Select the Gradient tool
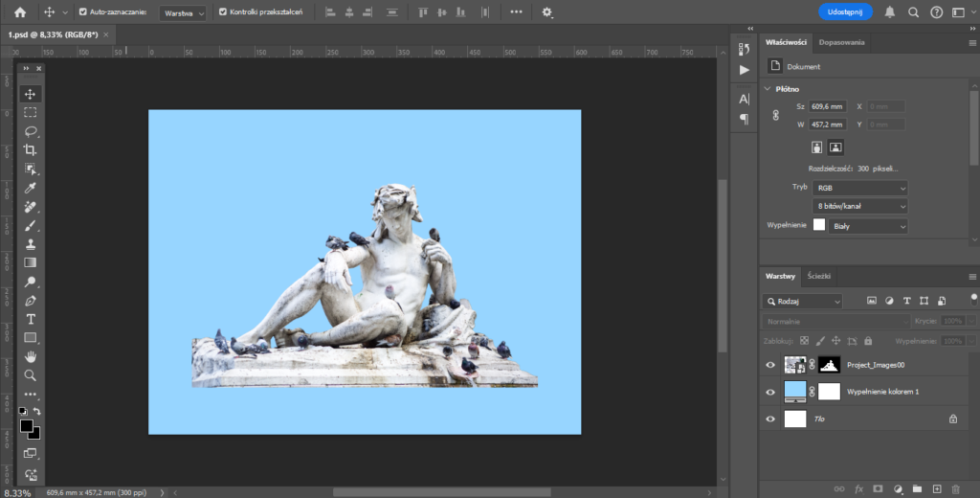 point(30,262)
